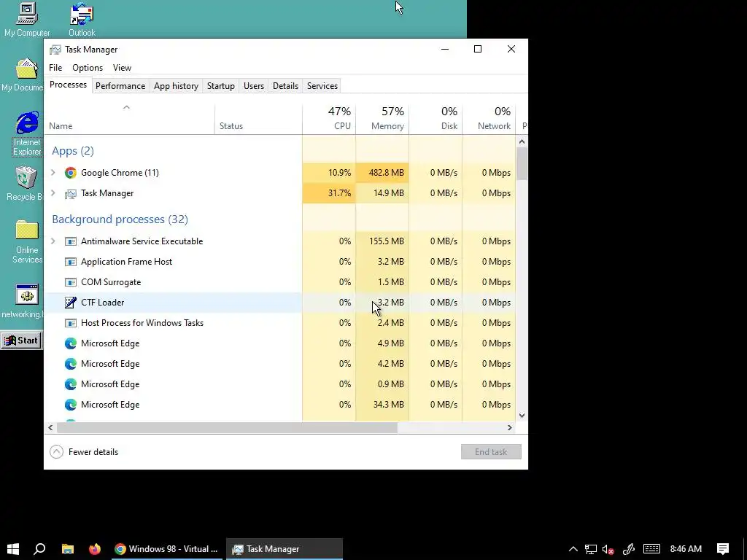Switch to Windows 98 Chrome taskbar window

tap(167, 549)
